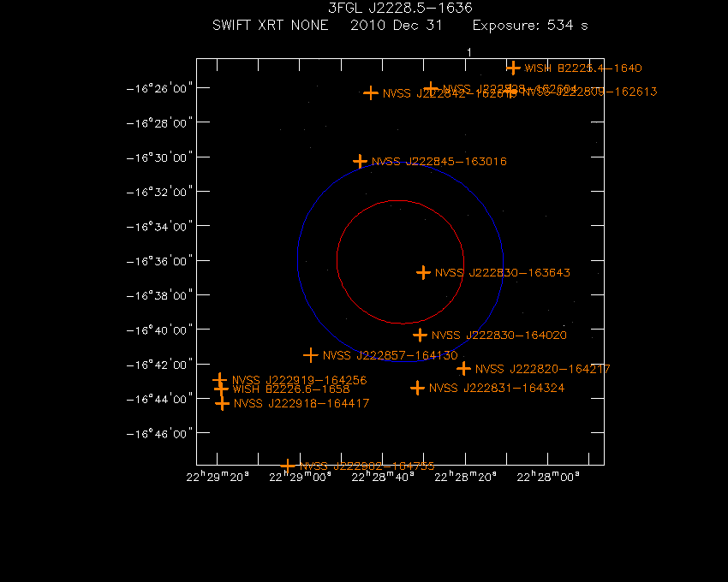Click the cross marker for WISH B2225.4-1640

(x=512, y=68)
